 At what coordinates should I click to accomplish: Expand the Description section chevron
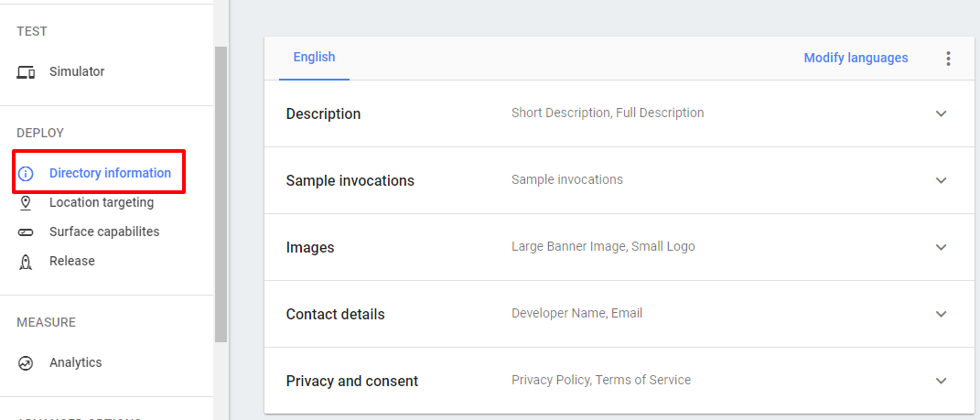pos(941,114)
